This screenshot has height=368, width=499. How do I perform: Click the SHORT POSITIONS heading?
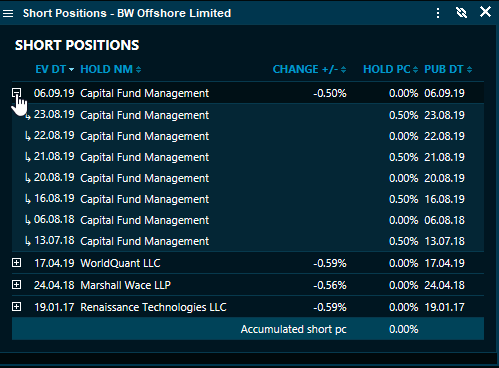[x=77, y=45]
